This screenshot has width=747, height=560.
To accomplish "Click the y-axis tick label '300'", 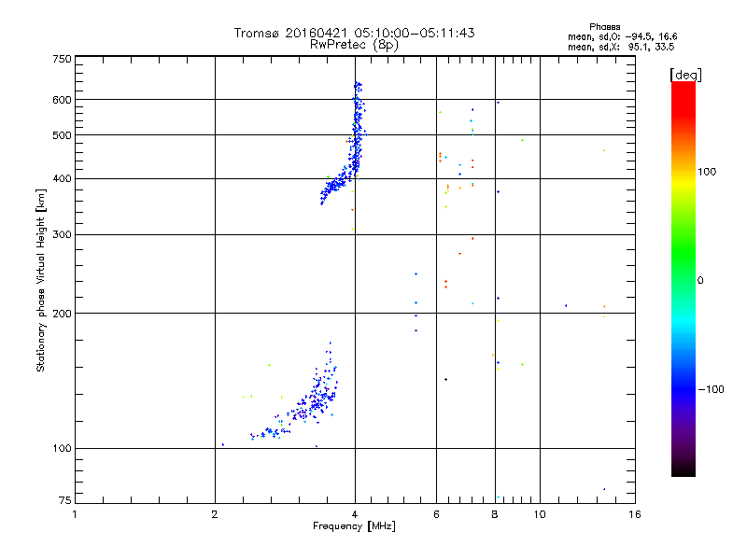I will coord(62,235).
